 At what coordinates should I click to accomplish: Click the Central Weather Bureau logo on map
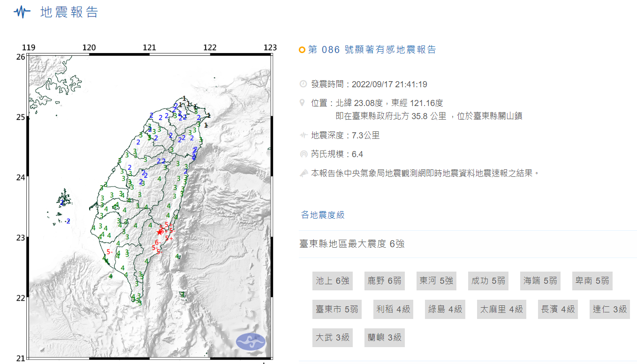point(250,341)
